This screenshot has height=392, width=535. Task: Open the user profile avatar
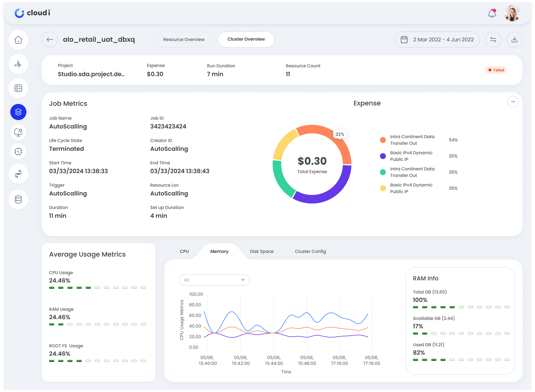pos(512,13)
